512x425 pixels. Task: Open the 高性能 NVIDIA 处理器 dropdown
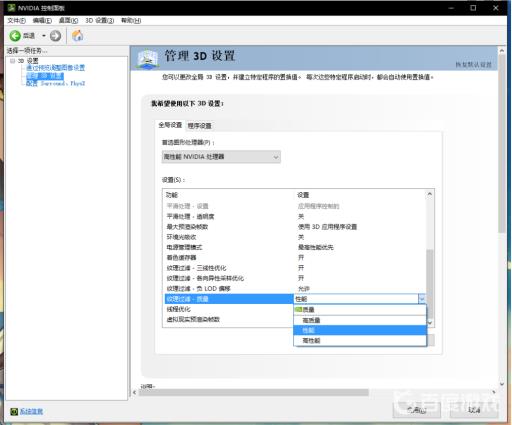pyautogui.click(x=221, y=157)
